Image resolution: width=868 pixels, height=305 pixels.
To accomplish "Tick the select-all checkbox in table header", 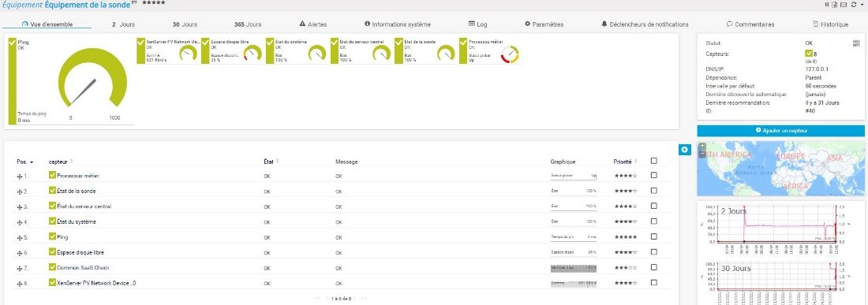I will click(x=654, y=161).
